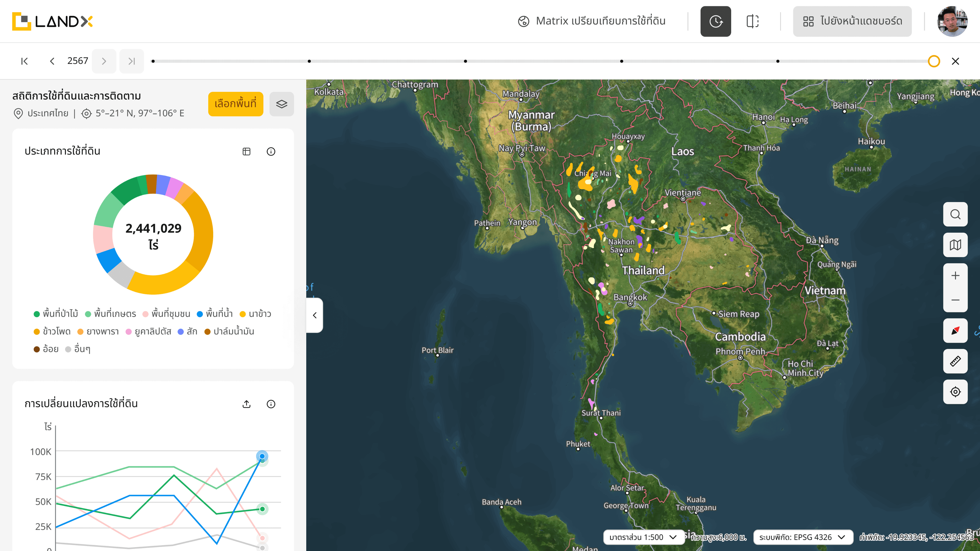Open the map layers button
Viewport: 980px width, 551px height.
(x=281, y=104)
